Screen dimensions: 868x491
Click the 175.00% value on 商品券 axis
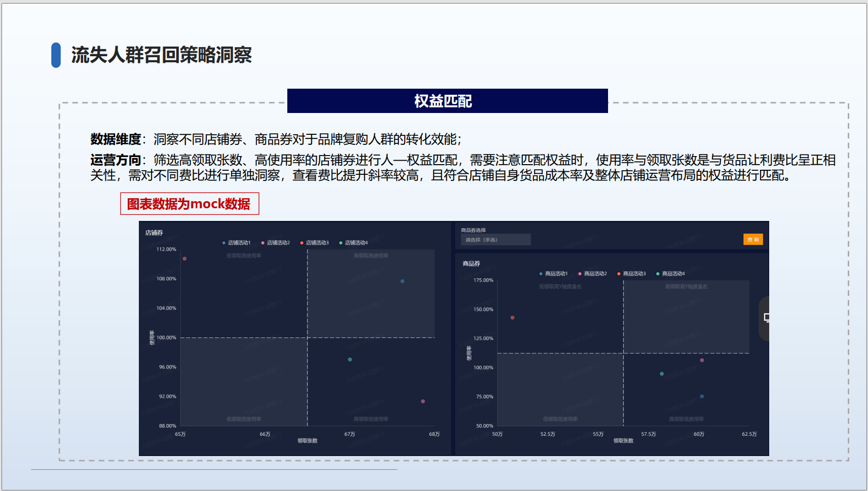click(x=483, y=280)
